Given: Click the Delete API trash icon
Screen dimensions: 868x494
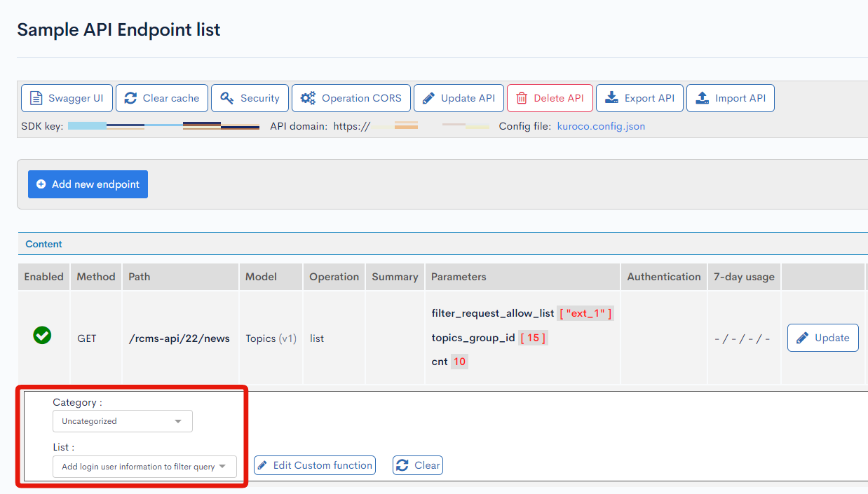Looking at the screenshot, I should pos(519,98).
